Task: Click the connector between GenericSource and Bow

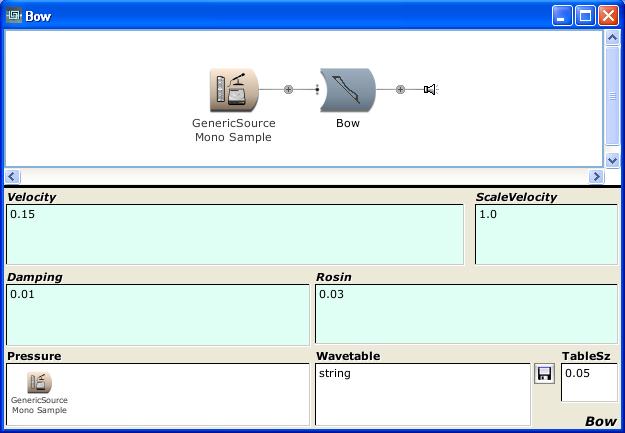Action: coord(289,90)
